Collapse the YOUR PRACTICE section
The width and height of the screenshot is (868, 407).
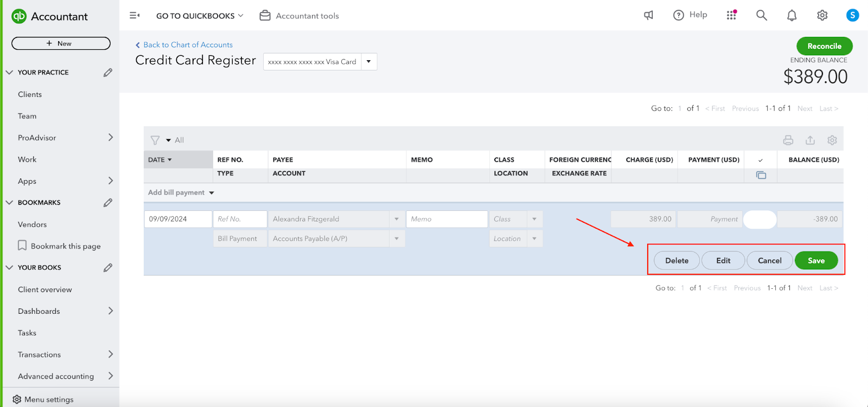(x=9, y=72)
